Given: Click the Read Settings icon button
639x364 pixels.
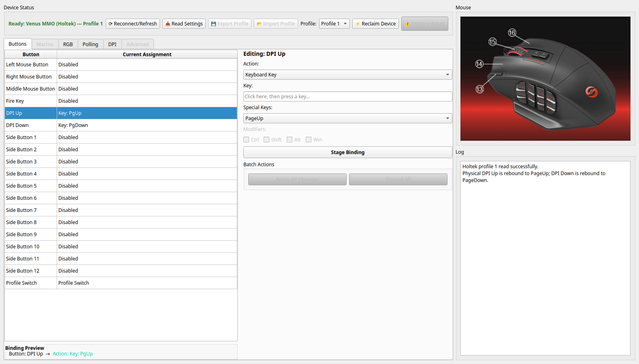Looking at the screenshot, I should coord(168,24).
